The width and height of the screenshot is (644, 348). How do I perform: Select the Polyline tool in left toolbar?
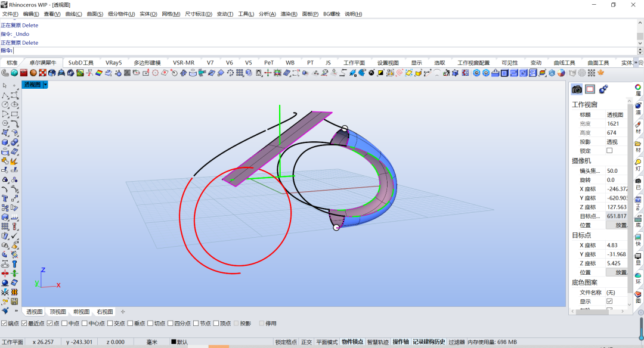click(x=5, y=95)
